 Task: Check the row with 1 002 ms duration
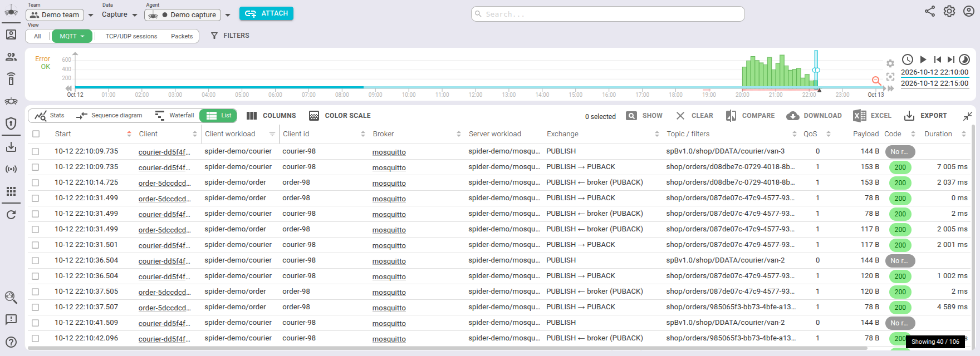coord(36,276)
